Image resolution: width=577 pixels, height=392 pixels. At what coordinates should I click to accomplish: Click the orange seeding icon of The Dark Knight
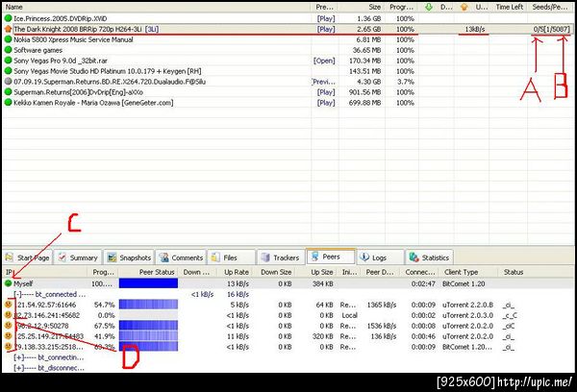pos(8,29)
